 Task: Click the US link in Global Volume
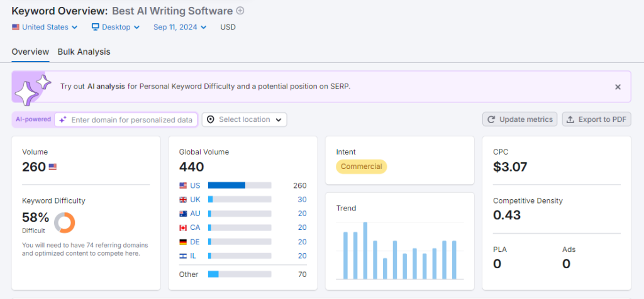tap(195, 185)
